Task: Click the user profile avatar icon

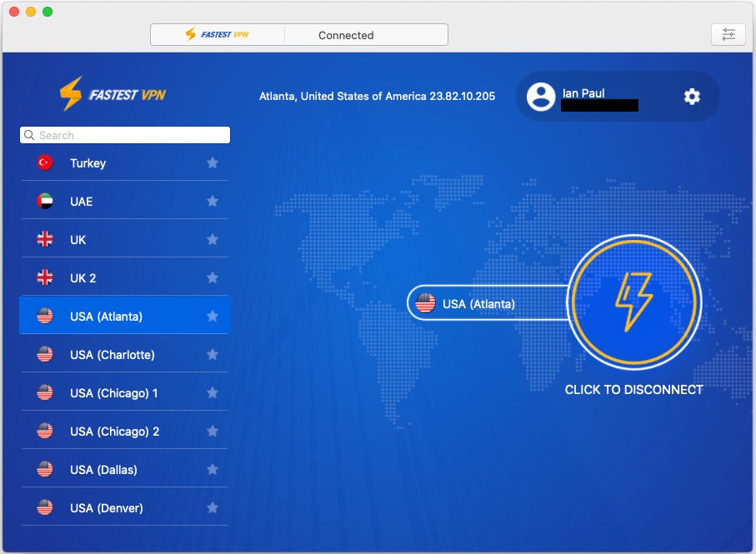Action: point(541,97)
